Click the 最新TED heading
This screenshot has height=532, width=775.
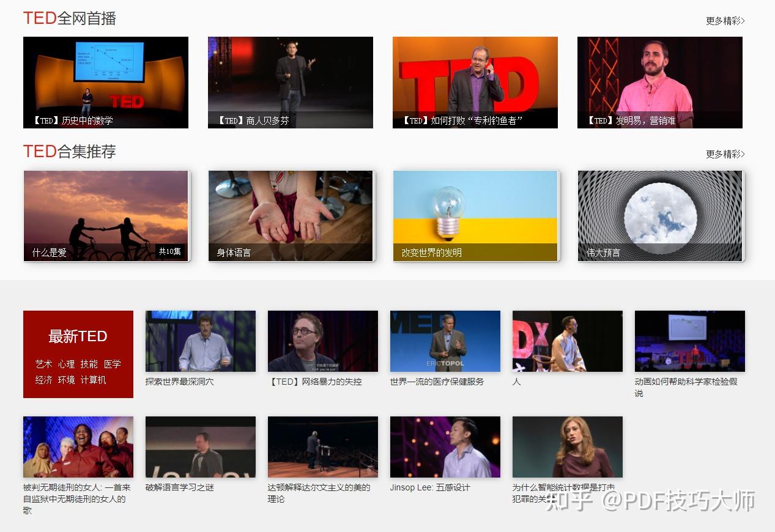click(78, 336)
